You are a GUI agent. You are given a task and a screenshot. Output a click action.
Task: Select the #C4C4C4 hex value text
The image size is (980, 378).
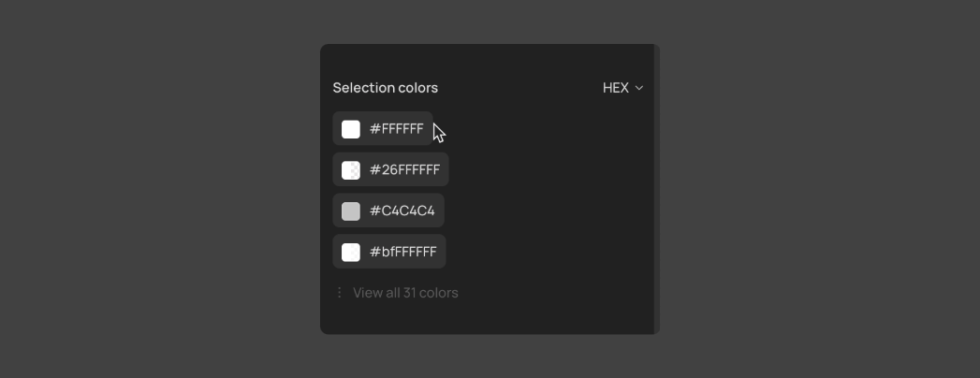tap(402, 211)
